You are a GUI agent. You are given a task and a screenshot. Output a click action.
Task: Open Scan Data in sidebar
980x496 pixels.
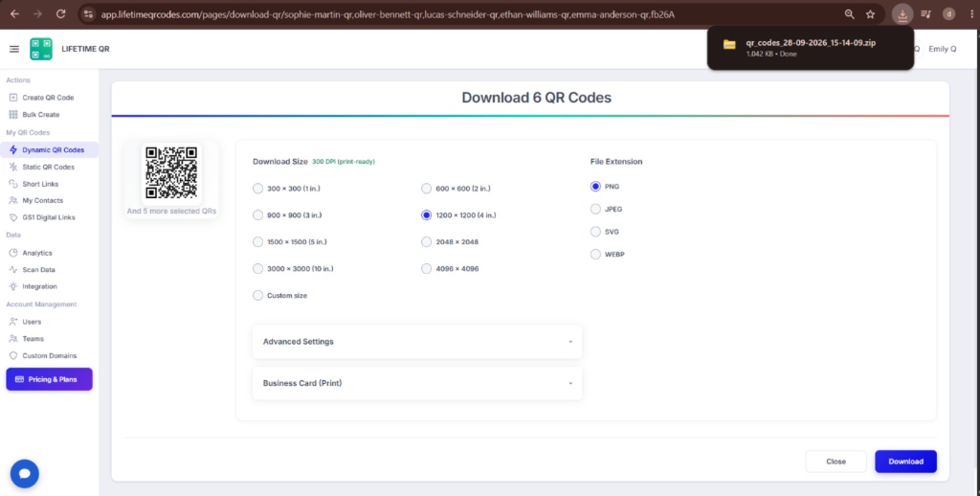coord(38,270)
